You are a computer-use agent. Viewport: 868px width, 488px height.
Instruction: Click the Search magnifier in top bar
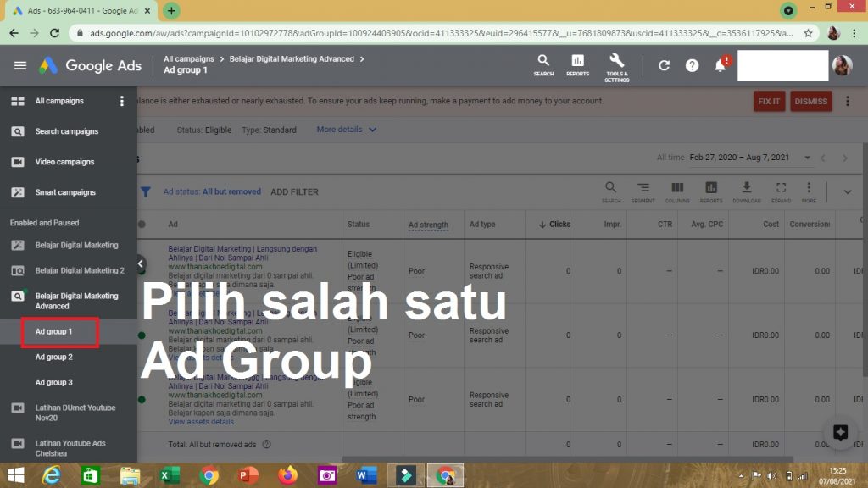coord(543,64)
